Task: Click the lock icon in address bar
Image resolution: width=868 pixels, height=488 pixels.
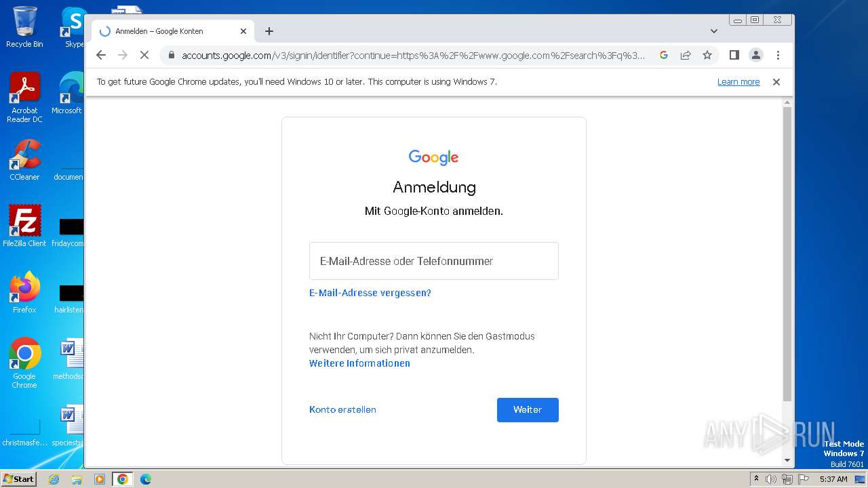Action: click(171, 56)
